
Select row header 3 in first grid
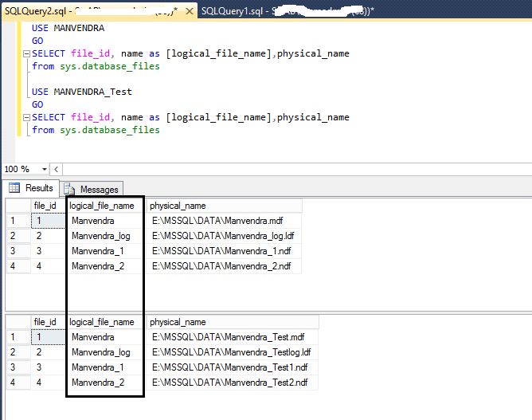tap(18, 251)
